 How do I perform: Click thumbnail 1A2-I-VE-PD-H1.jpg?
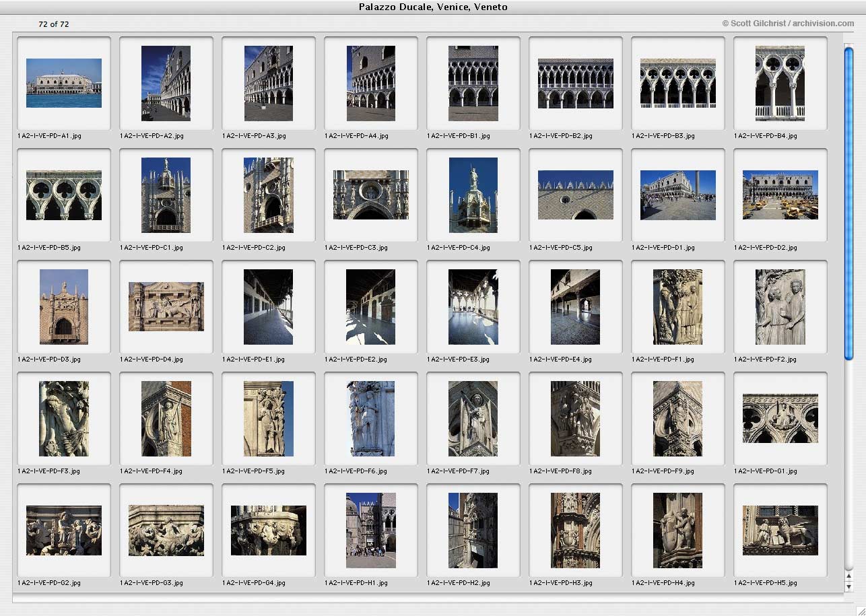[371, 531]
